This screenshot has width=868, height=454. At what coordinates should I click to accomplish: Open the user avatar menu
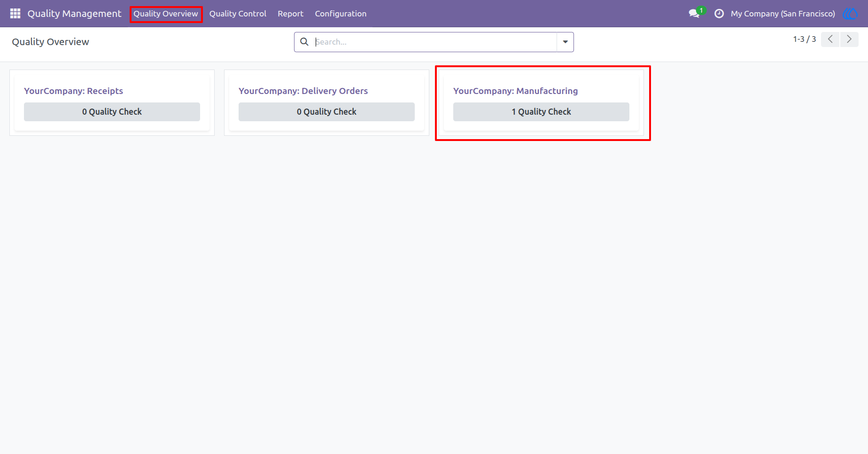pos(851,14)
